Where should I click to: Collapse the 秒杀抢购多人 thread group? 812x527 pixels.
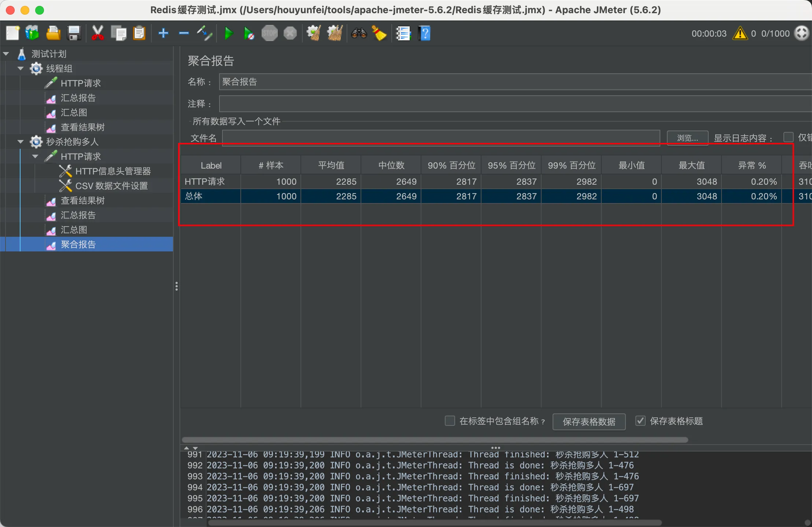coord(21,142)
